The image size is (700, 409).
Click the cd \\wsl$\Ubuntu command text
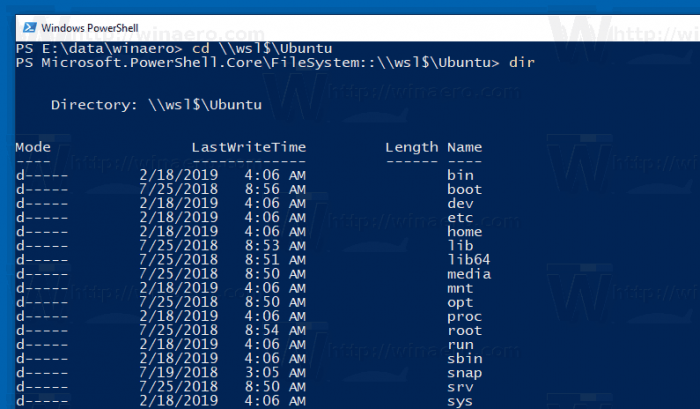point(262,48)
